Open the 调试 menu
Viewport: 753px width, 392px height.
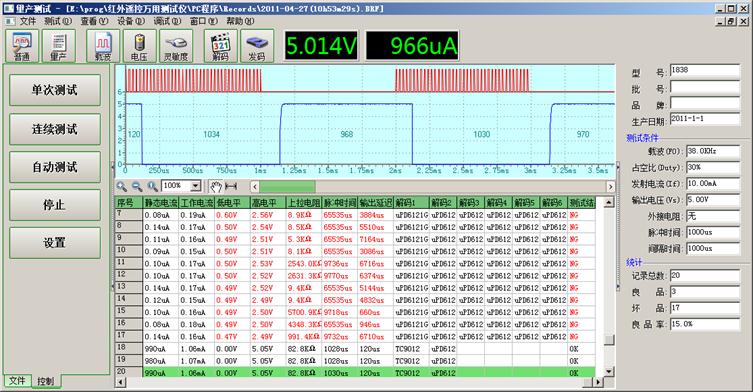click(167, 21)
